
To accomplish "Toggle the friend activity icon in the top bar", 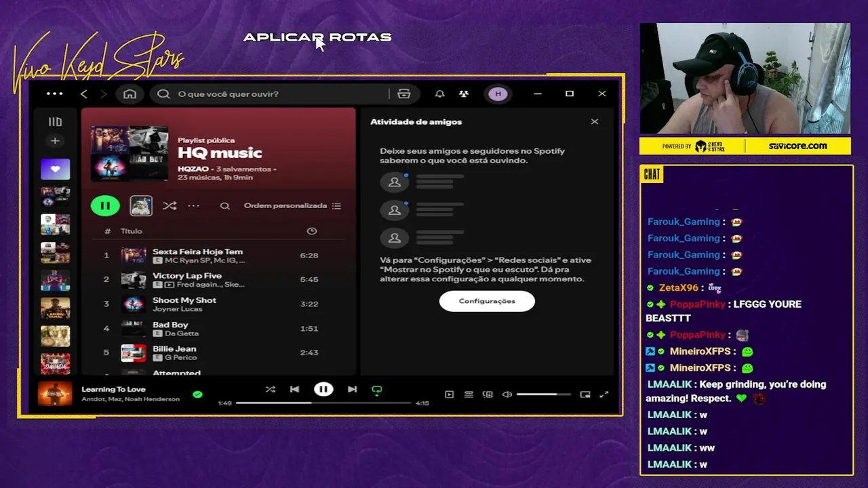I will tap(464, 94).
